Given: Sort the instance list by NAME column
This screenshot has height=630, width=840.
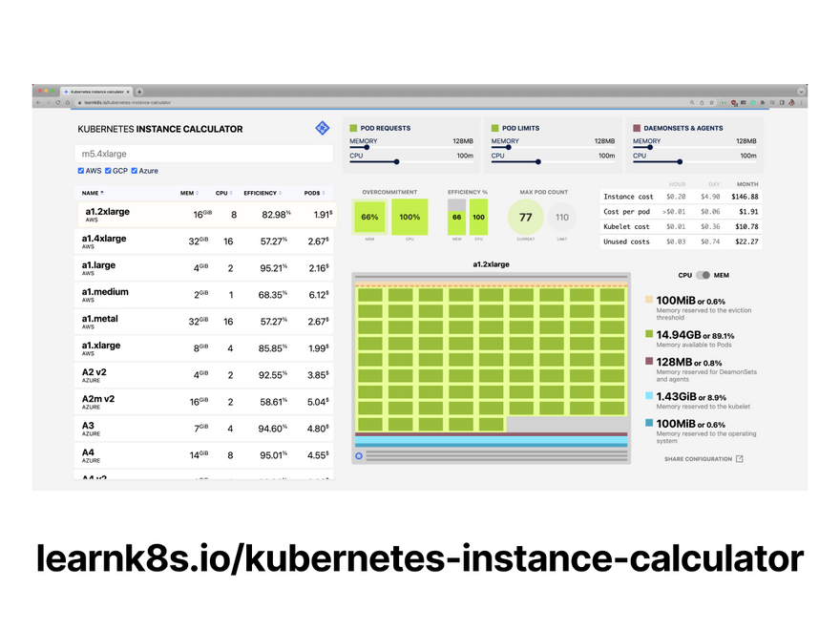Looking at the screenshot, I should click(92, 193).
